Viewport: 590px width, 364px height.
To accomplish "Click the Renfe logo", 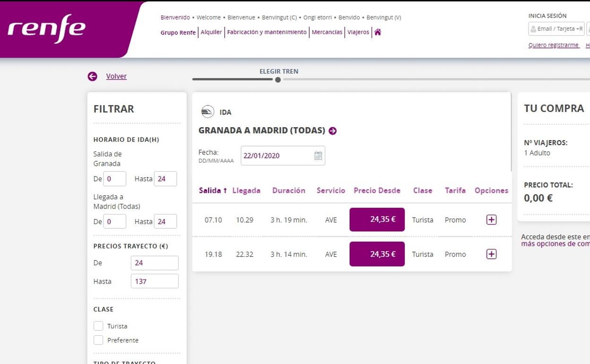I will coord(46,28).
